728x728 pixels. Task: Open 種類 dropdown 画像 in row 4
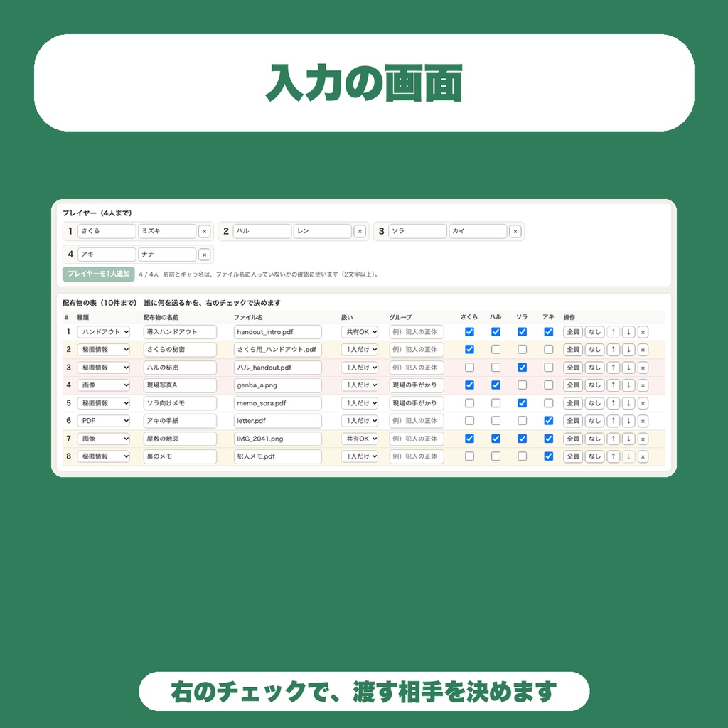coord(104,385)
